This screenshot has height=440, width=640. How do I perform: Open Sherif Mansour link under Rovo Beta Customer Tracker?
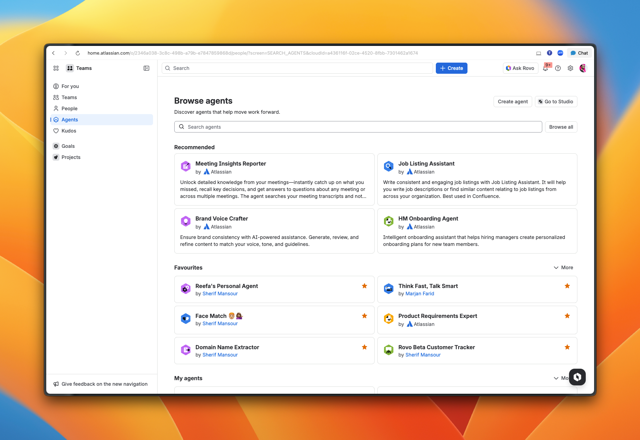click(423, 355)
